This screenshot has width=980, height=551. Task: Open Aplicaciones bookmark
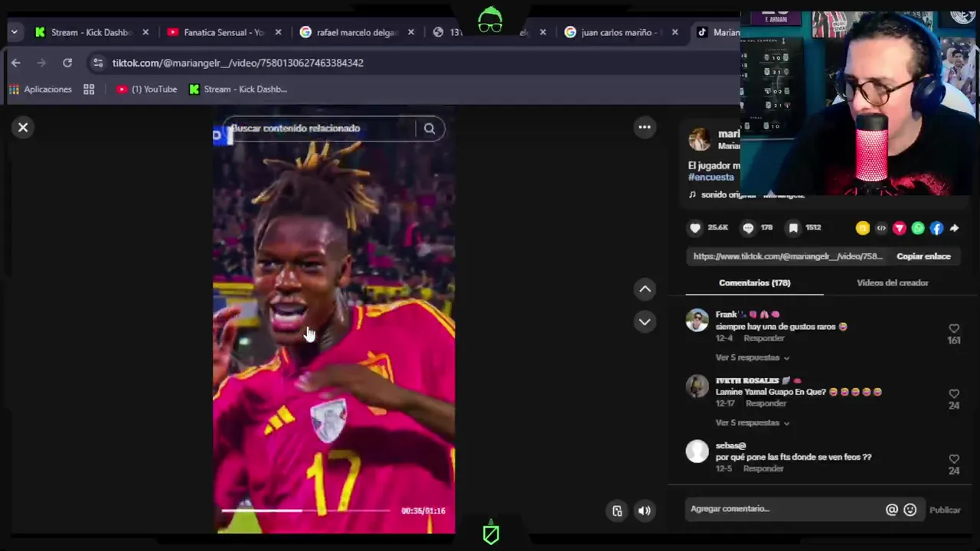click(x=41, y=90)
